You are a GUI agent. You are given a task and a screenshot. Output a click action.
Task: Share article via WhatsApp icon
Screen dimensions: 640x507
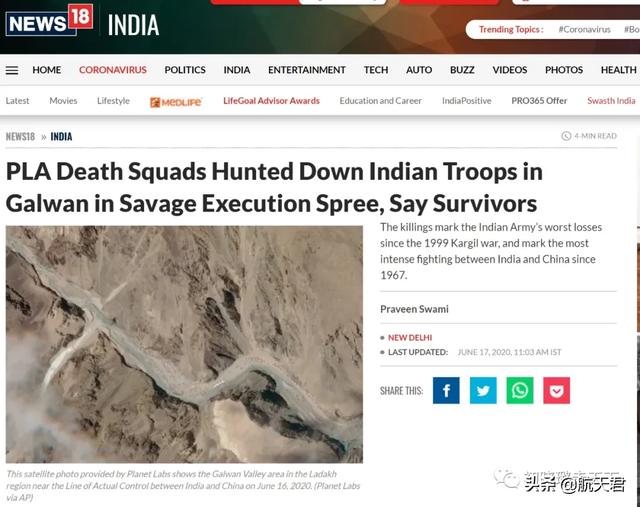tap(520, 391)
